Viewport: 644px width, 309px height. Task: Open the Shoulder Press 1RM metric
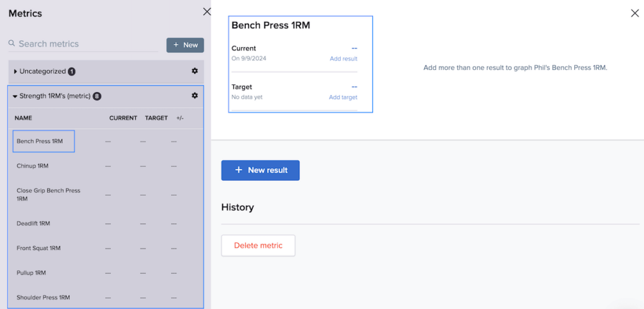pyautogui.click(x=43, y=297)
